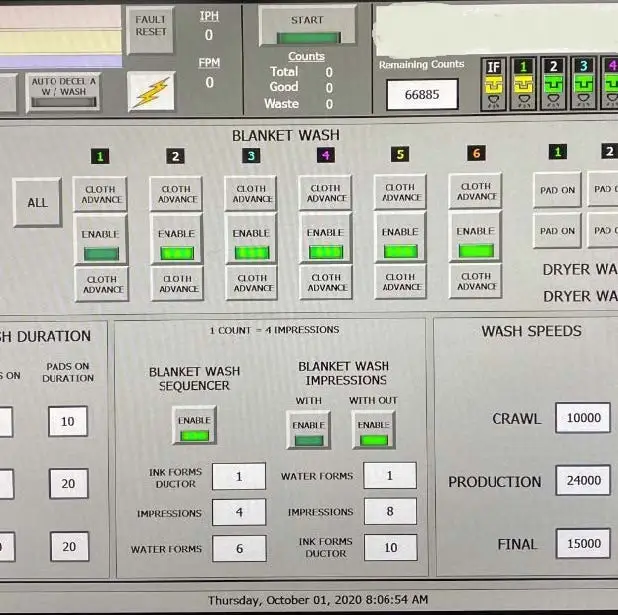Screen dimensions: 618x615
Task: Enable the Blanket Wash Sequencer
Action: 194,427
